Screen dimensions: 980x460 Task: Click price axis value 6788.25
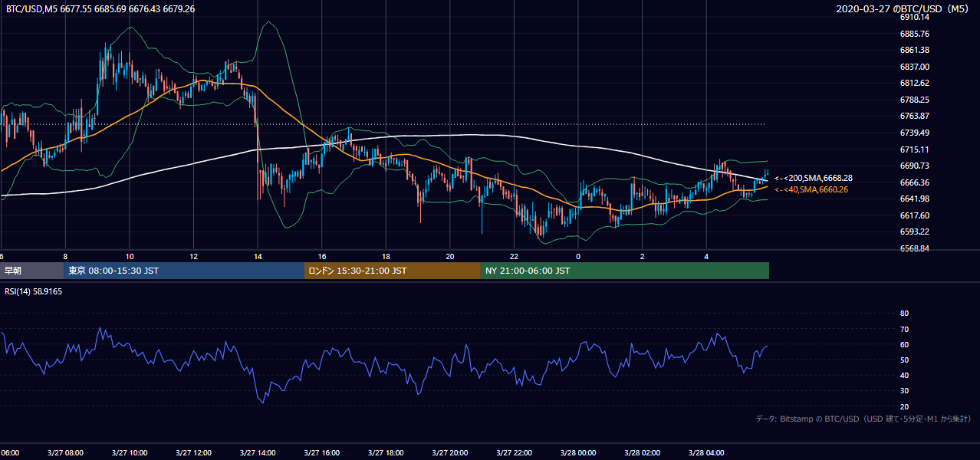pos(914,100)
